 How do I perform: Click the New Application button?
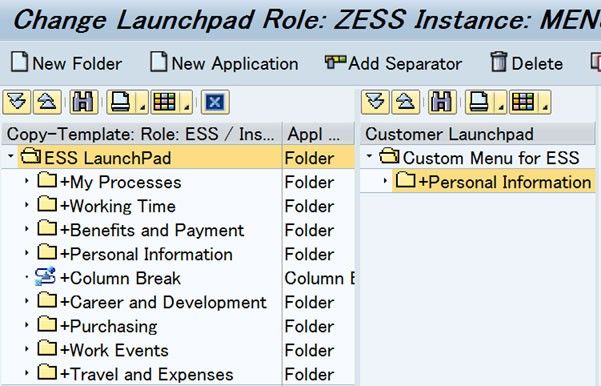[224, 63]
